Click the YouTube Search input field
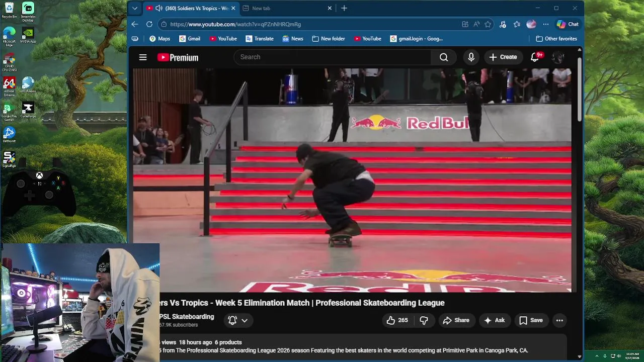644x362 pixels. pos(332,57)
